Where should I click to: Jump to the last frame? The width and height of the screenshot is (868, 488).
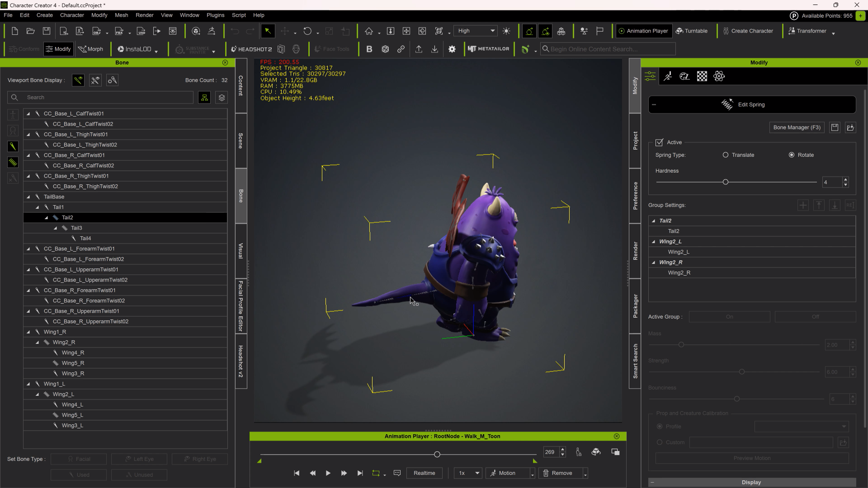pos(360,473)
